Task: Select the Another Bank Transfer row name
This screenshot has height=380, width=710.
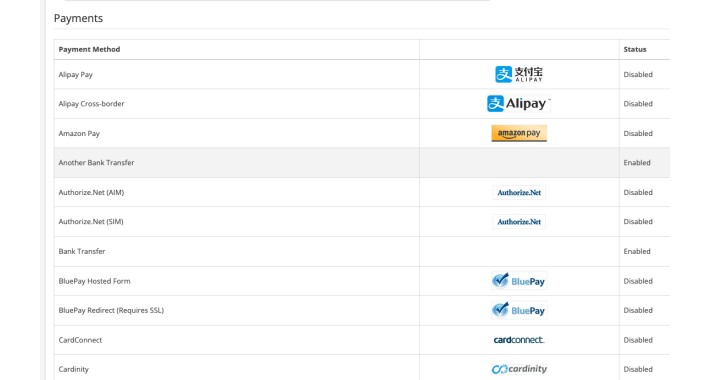Action: 96,163
